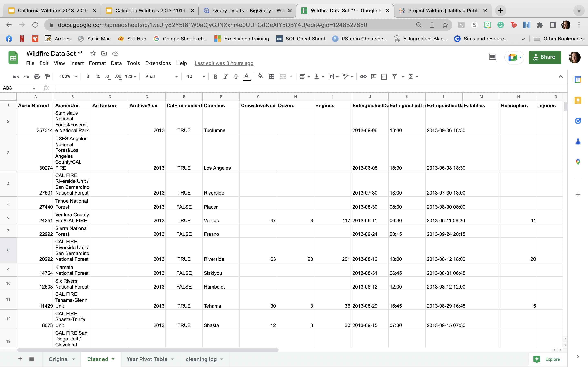Click the insert comment toolbar icon
Viewport: 588px width, 367px height.
(x=373, y=77)
